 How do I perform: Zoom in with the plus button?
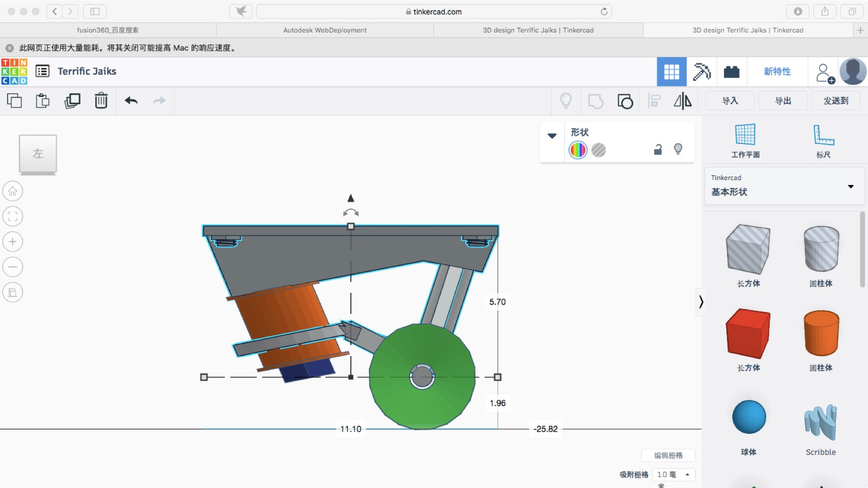(x=13, y=242)
